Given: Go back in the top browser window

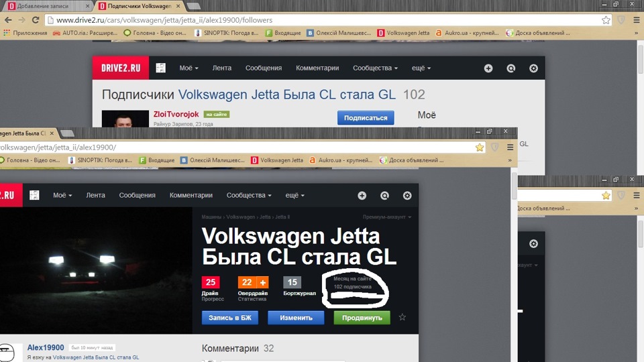Looking at the screenshot, I should coord(8,19).
